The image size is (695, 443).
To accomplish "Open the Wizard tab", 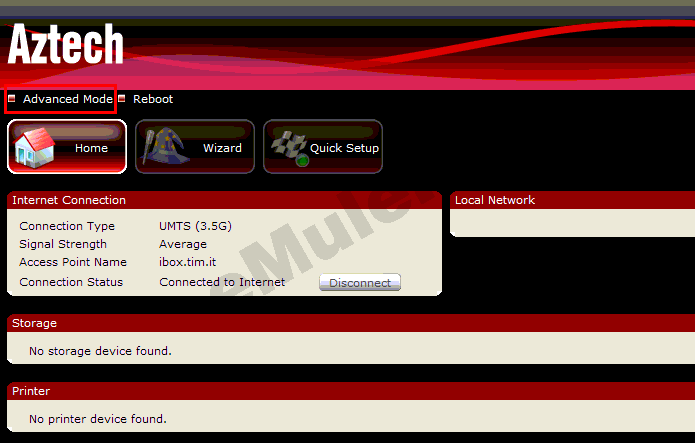I will tap(195, 146).
